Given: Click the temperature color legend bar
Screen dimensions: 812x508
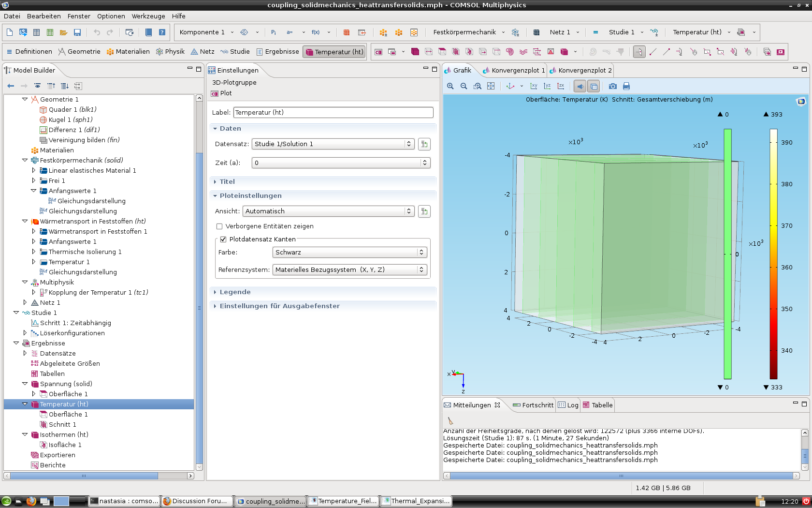Looking at the screenshot, I should pyautogui.click(x=773, y=254).
